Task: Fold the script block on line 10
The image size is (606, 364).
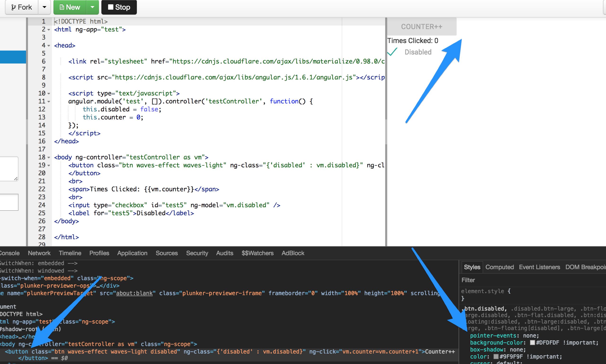Action: 49,94
